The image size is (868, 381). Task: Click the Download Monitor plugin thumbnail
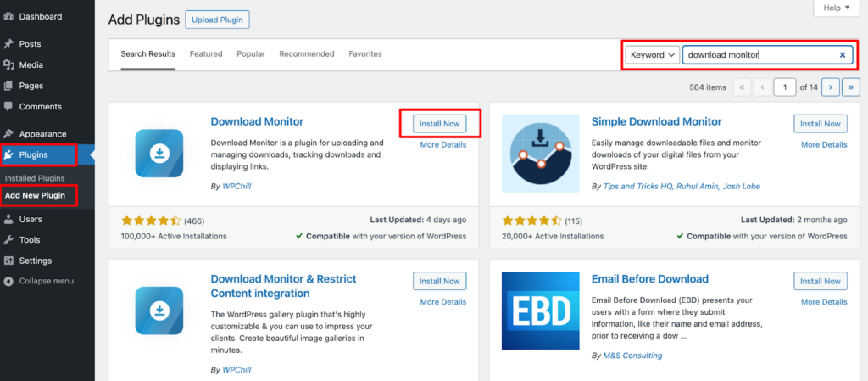(x=159, y=154)
